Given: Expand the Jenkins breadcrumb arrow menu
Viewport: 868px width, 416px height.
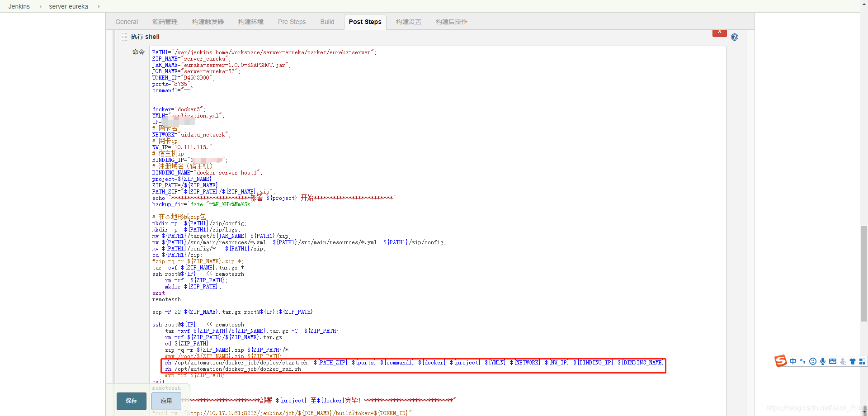Looking at the screenshot, I should 40,6.
